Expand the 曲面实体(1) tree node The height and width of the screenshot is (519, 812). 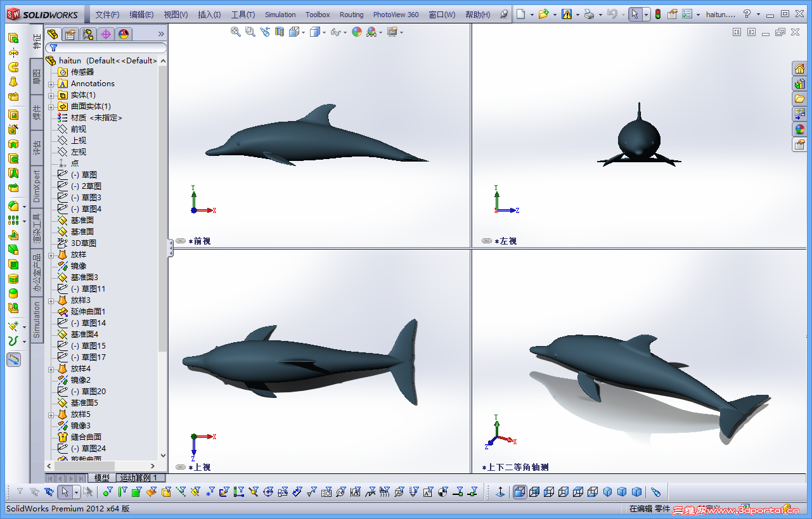coord(51,106)
